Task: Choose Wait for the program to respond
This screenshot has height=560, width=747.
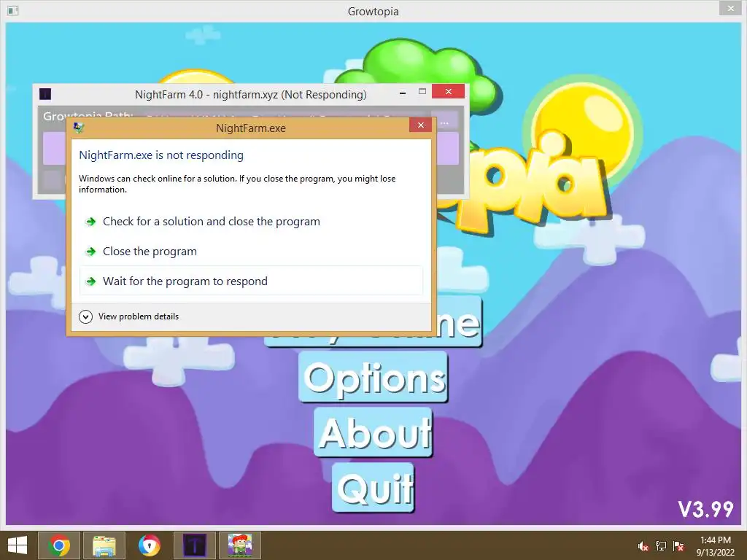Action: [x=251, y=281]
